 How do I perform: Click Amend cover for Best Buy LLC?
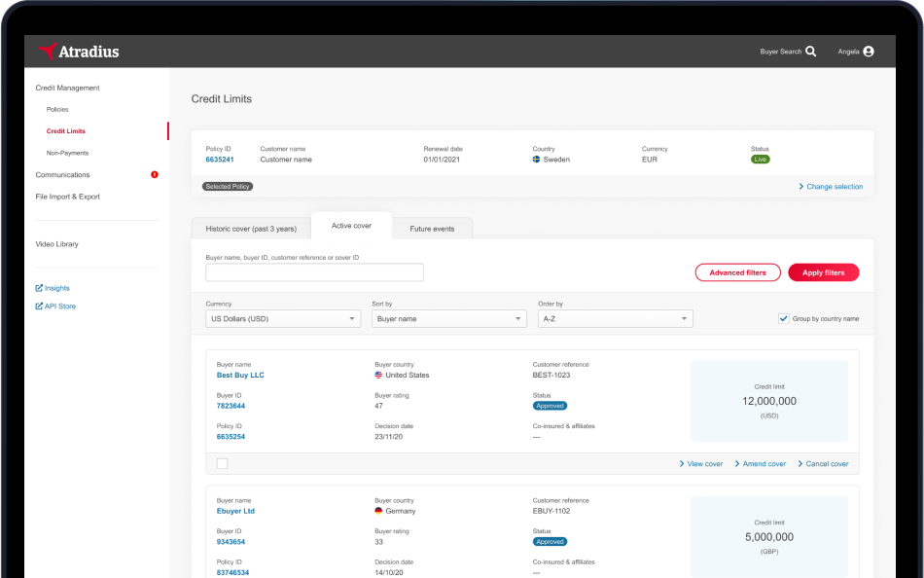[761, 463]
